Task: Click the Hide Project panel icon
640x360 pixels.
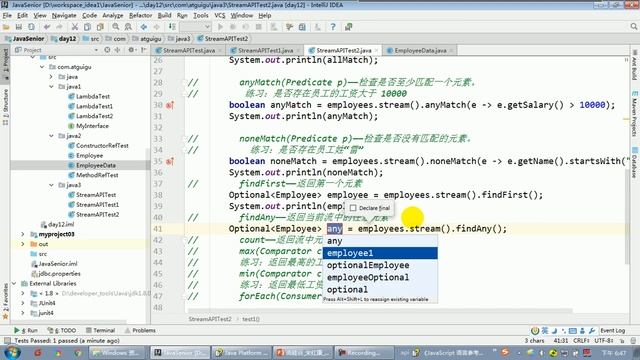Action: click(143, 50)
